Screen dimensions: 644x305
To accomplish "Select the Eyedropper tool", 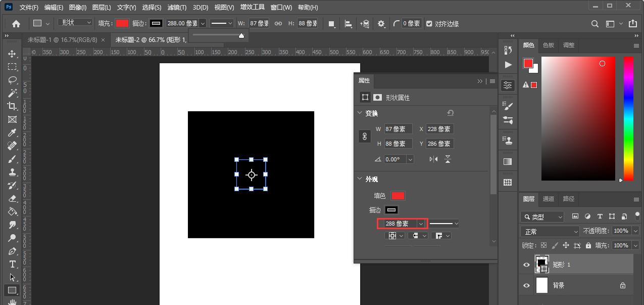I will pyautogui.click(x=12, y=133).
